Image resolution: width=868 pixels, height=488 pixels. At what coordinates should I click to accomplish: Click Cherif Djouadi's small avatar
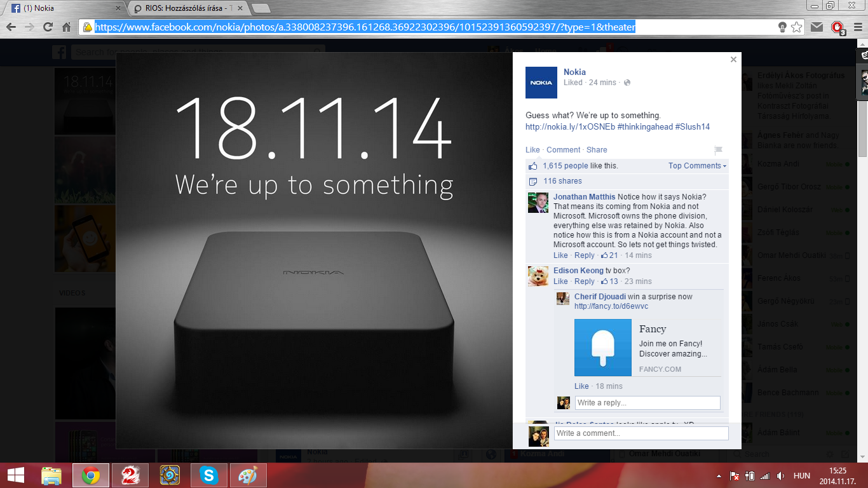563,299
